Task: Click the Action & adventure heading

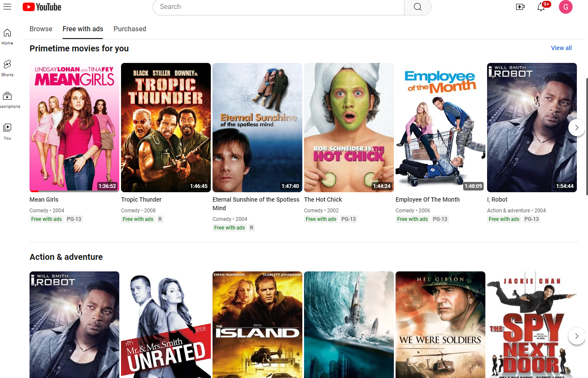Action: [66, 257]
